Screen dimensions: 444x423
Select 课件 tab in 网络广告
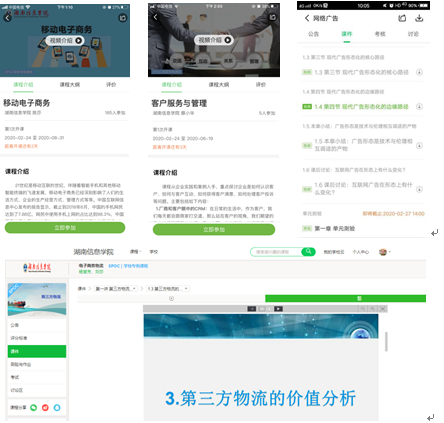(347, 34)
